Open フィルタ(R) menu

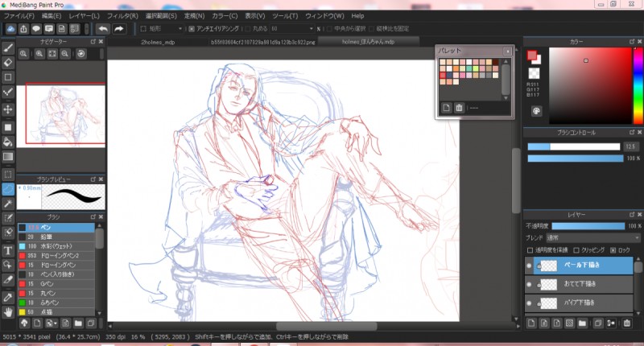pos(122,15)
